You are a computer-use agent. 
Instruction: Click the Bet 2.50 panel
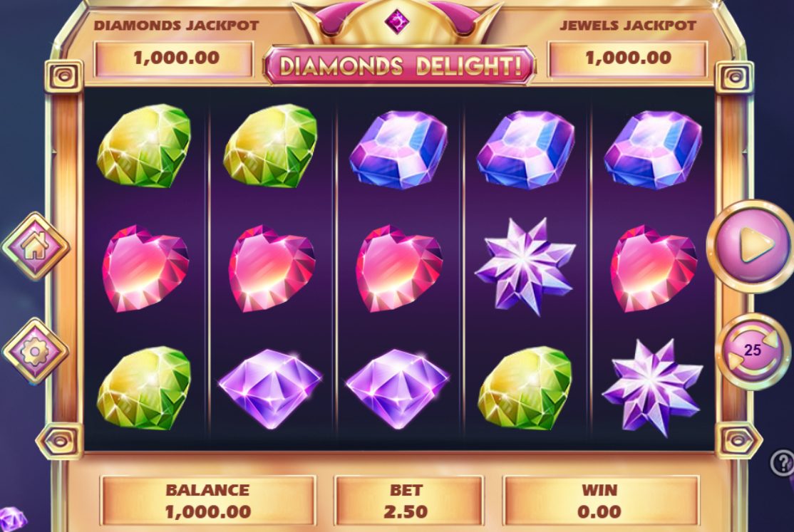click(x=407, y=501)
